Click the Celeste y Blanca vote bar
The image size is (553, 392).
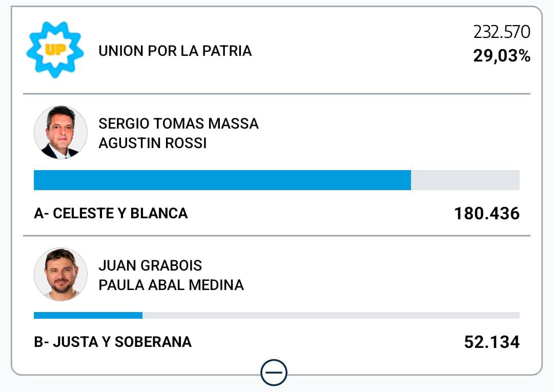pyautogui.click(x=222, y=180)
